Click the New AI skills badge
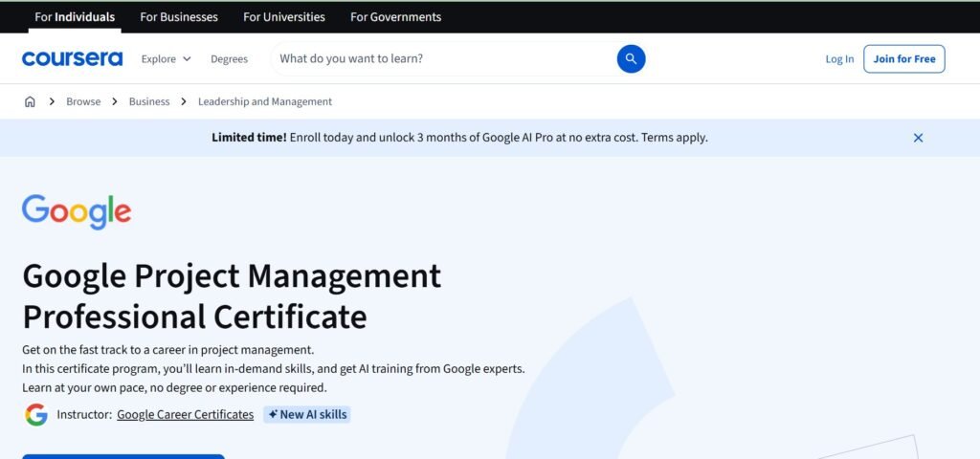The width and height of the screenshot is (980, 459). click(x=307, y=415)
